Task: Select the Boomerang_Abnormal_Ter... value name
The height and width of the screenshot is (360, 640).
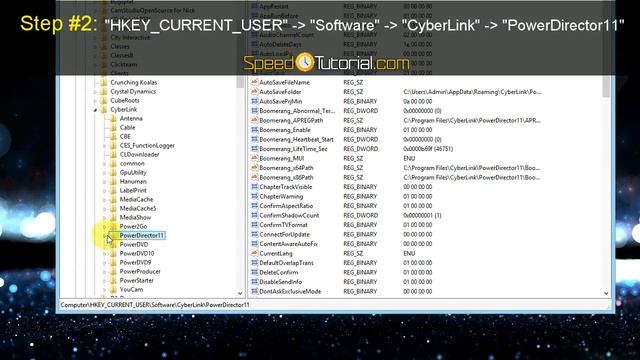Action: [x=297, y=111]
